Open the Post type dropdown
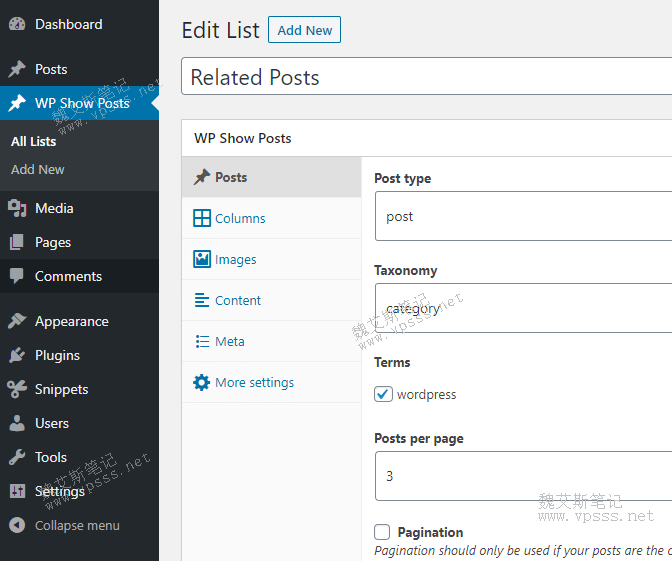Image resolution: width=672 pixels, height=561 pixels. click(523, 216)
